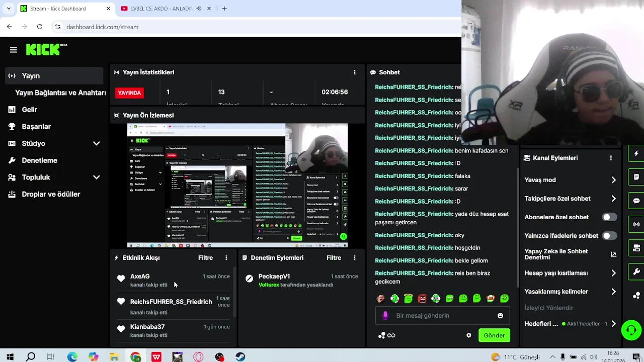
Task: Click Kianbaba37 in activity feed
Action: [x=147, y=327]
